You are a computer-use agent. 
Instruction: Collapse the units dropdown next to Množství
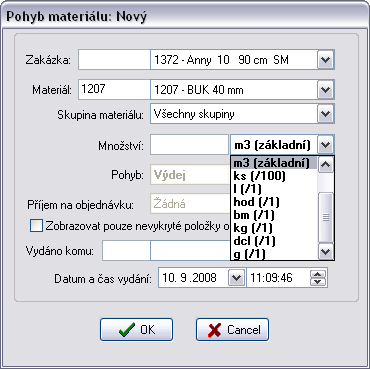point(325,145)
